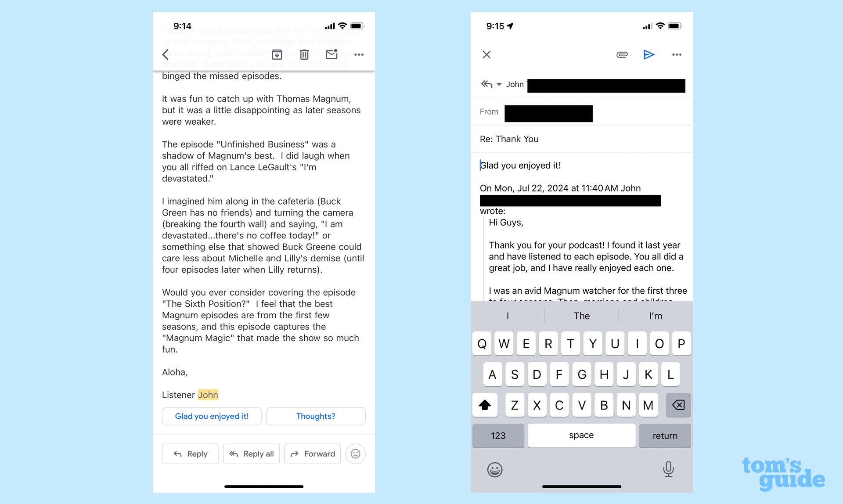Tap the trash/delete icon in left email

304,54
